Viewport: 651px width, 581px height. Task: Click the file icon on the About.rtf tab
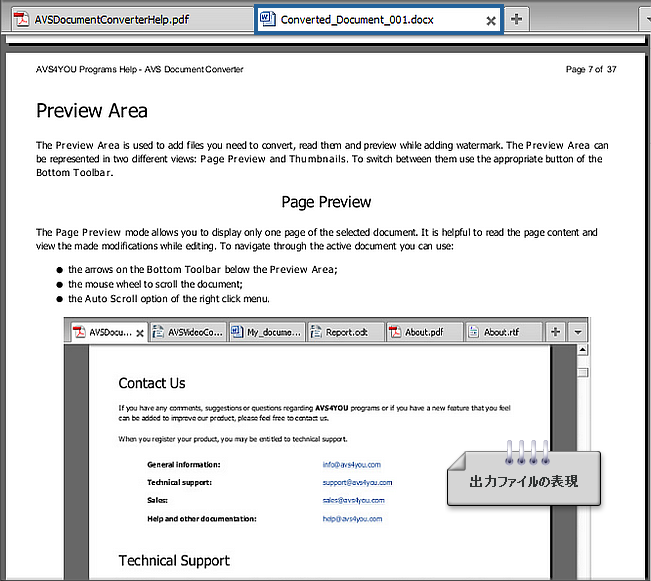473,332
